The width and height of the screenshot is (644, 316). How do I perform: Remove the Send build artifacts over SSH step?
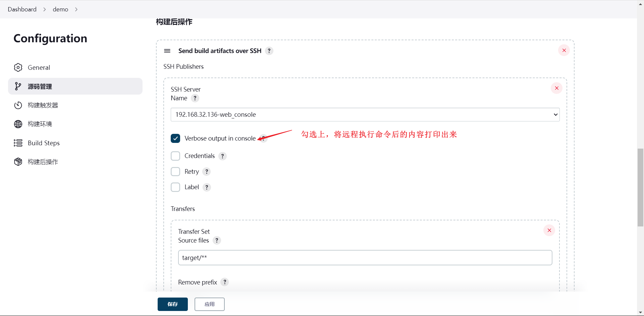tap(564, 50)
